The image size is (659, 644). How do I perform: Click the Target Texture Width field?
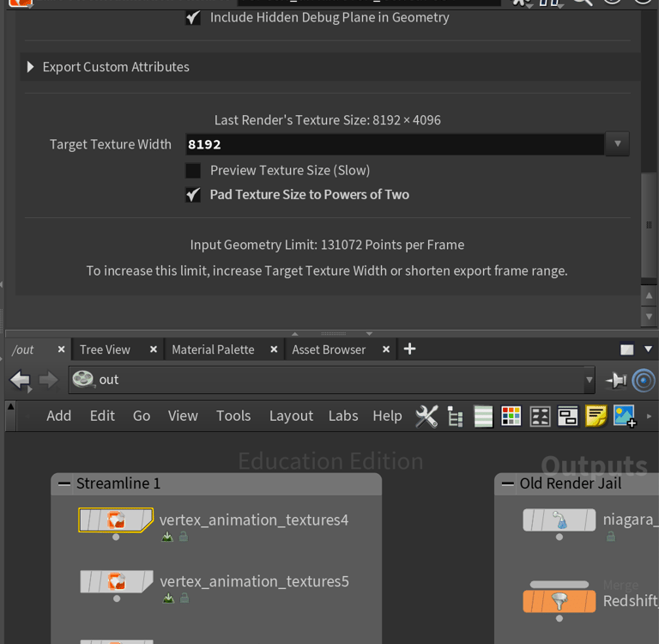click(395, 144)
